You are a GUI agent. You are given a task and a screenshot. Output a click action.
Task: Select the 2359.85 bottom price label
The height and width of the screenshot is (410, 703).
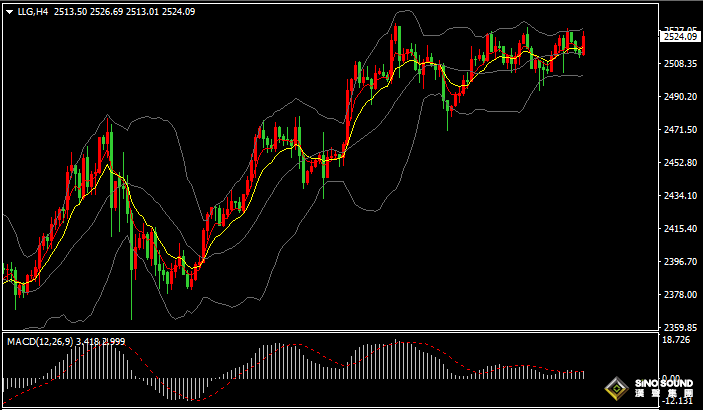680,327
